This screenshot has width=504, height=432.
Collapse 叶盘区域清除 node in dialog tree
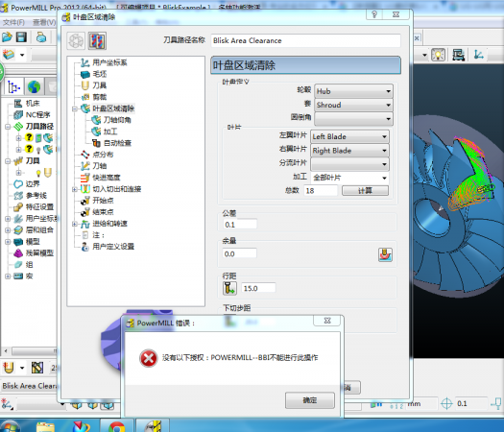pos(75,109)
